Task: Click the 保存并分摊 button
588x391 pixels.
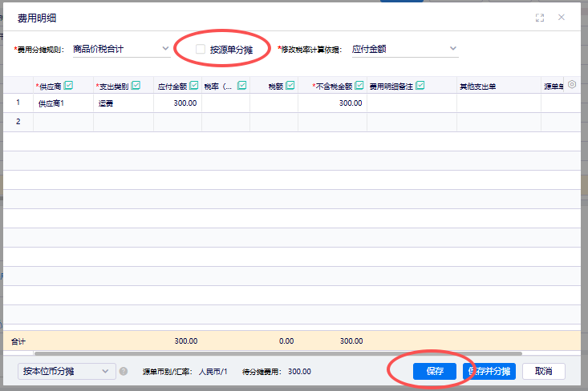Action: coord(489,372)
